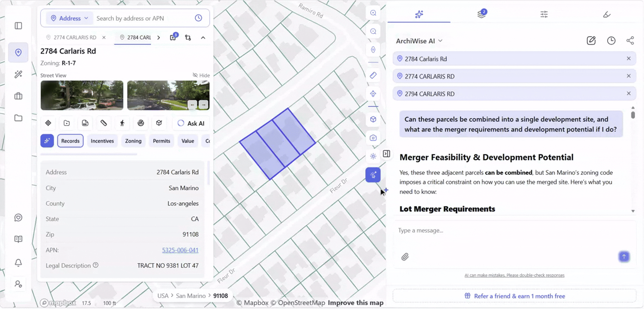Open the first Street View thumbnail
This screenshot has height=309, width=644.
82,95
